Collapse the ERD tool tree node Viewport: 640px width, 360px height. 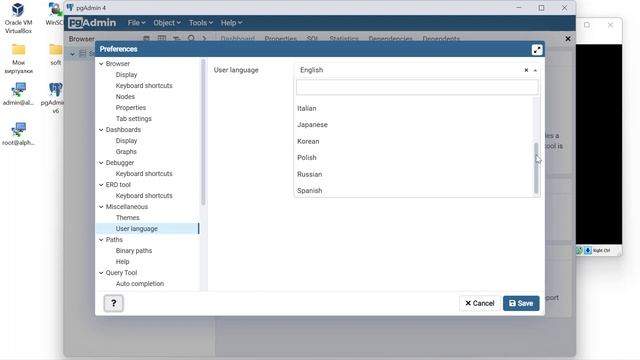click(x=101, y=185)
